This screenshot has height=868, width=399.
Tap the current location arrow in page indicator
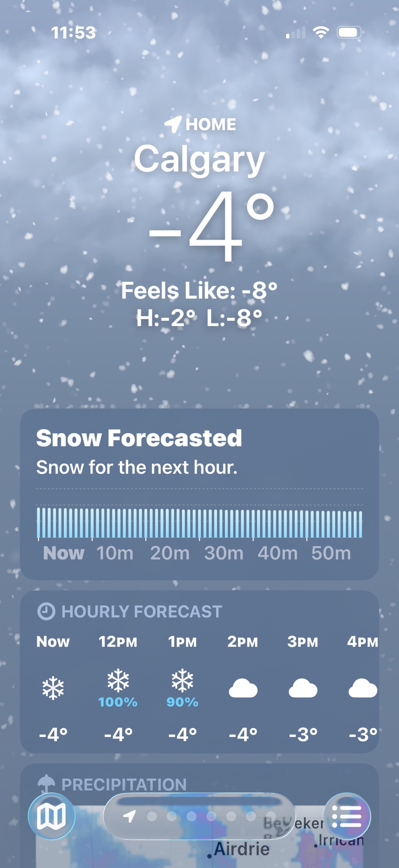click(129, 816)
